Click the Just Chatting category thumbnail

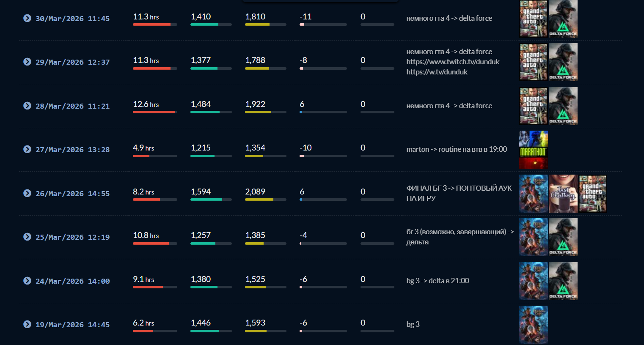[x=563, y=194]
